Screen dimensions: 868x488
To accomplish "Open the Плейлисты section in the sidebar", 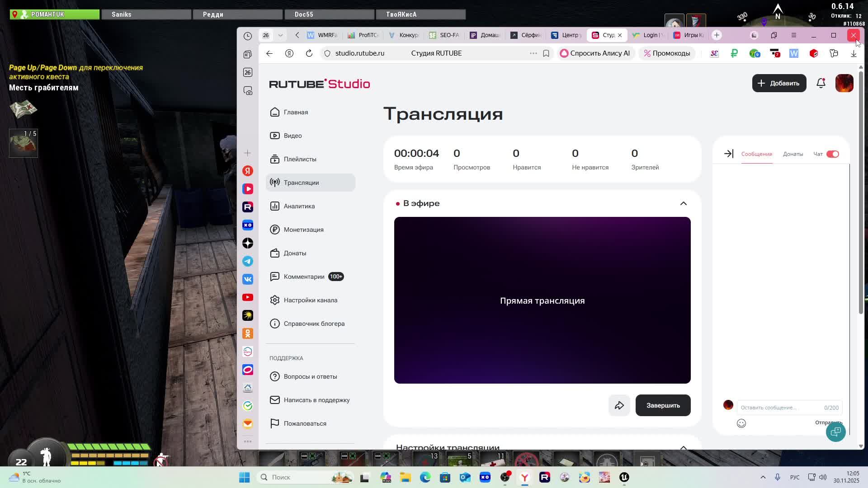I will click(300, 159).
